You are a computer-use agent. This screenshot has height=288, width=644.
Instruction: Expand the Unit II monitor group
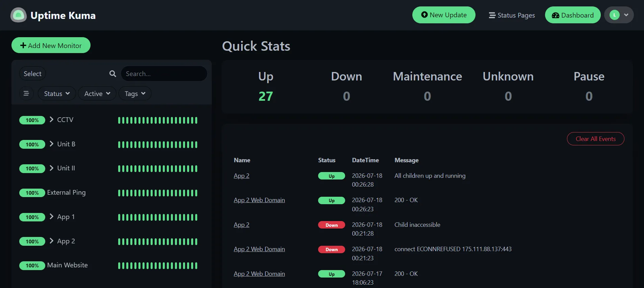point(51,168)
